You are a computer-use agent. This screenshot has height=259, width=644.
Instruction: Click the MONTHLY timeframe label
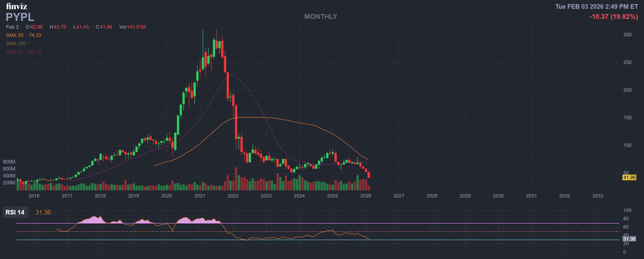pos(321,16)
